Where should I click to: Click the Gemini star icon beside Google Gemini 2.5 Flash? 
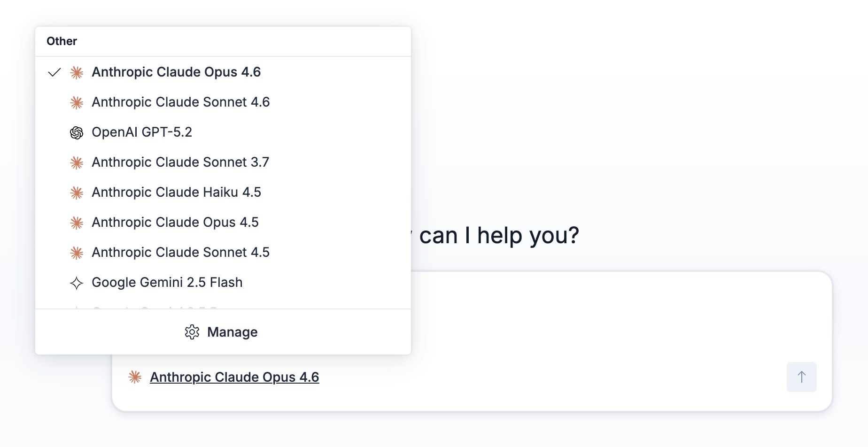pyautogui.click(x=76, y=283)
